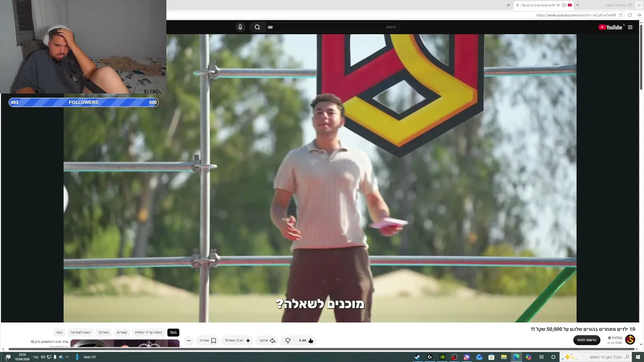Switch to the new tab page tab
The height and width of the screenshot is (362, 644).
click(606, 5)
